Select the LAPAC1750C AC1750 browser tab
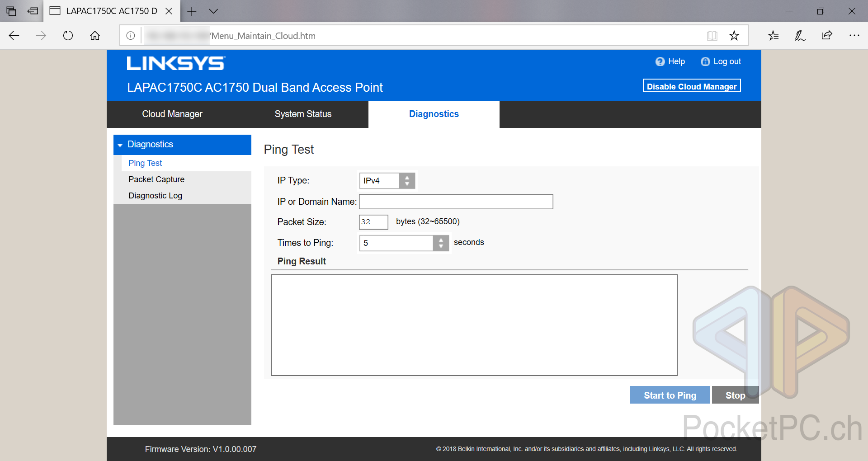868x461 pixels. pos(112,11)
